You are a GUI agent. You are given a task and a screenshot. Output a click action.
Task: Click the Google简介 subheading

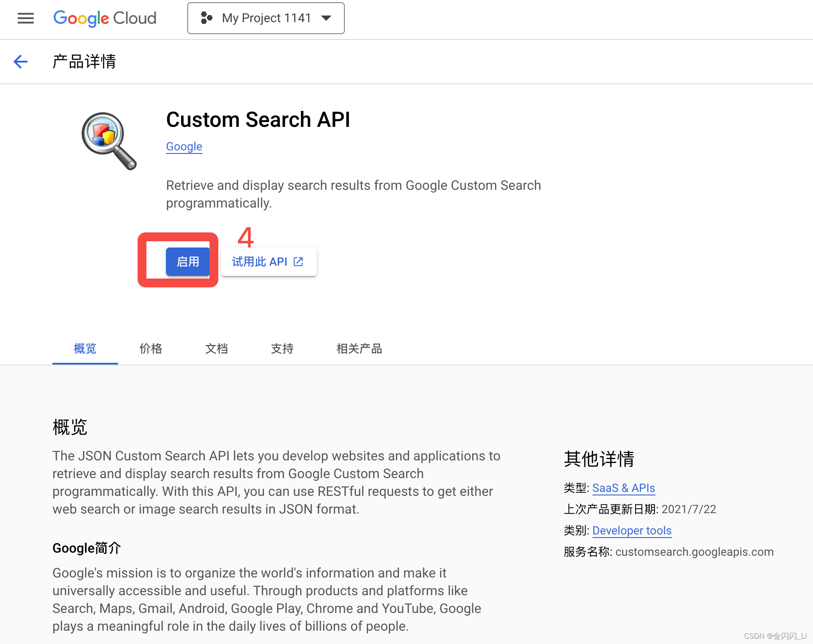87,548
